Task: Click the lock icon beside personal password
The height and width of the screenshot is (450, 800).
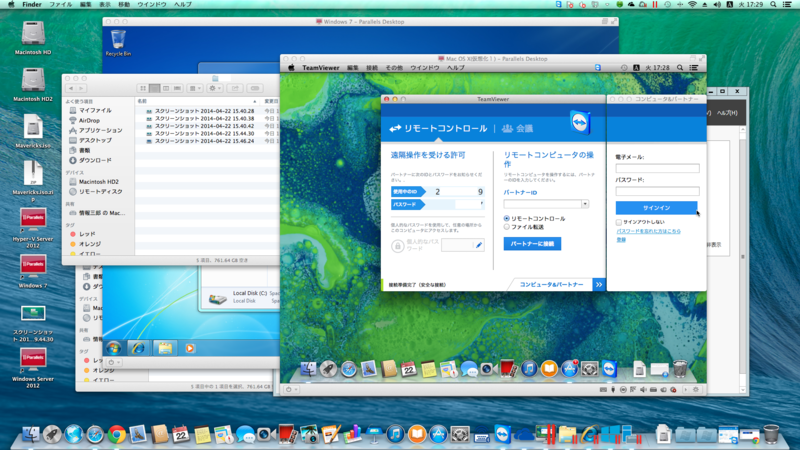Action: [x=397, y=246]
